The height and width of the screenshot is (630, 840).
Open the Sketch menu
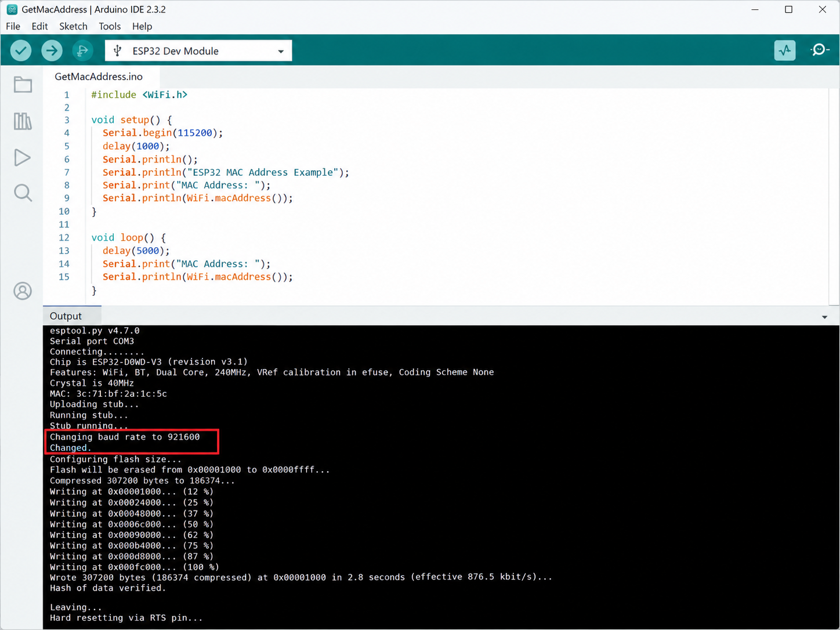[x=73, y=26]
